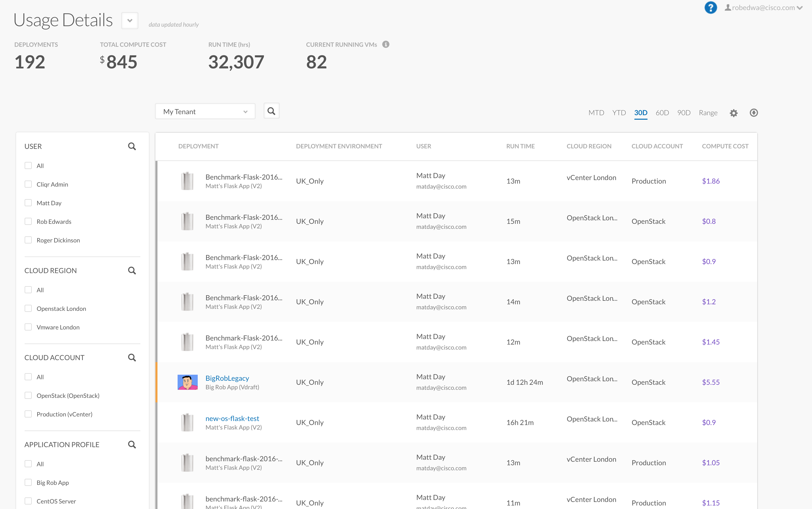This screenshot has width=812, height=509.
Task: Click the Application Profile filter search icon
Action: pos(132,445)
